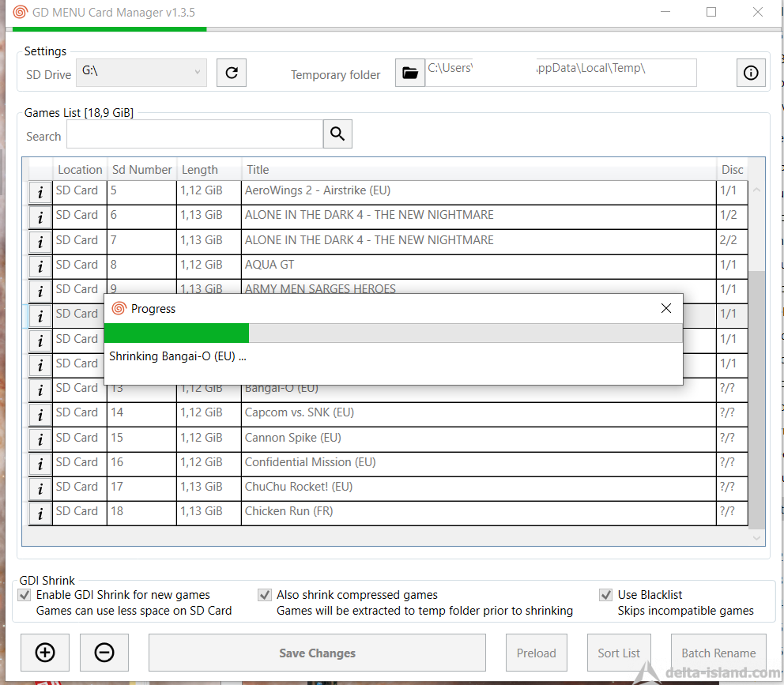Click the main window top progress bar
Image resolution: width=784 pixels, height=685 pixels.
click(395, 29)
